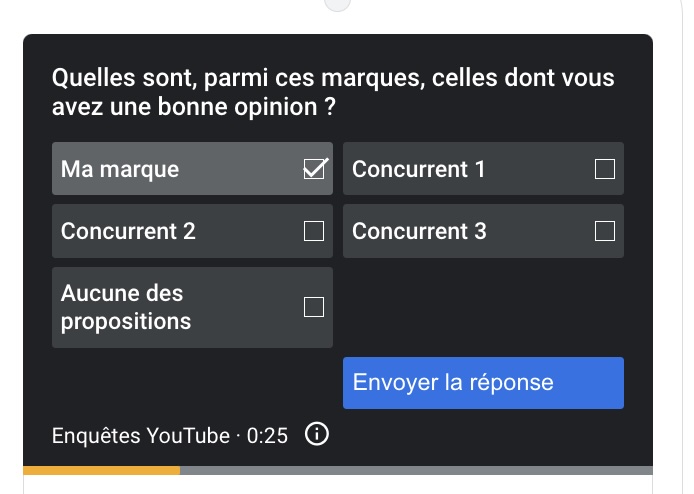
Task: Tick the Concurrent 1 checkbox
Action: tap(605, 169)
